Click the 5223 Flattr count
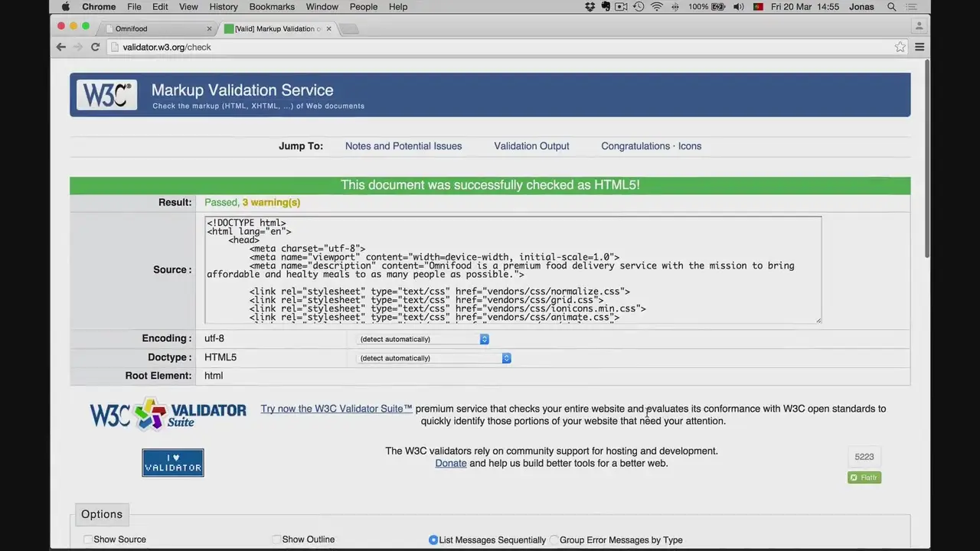This screenshot has height=551, width=980. tap(864, 457)
